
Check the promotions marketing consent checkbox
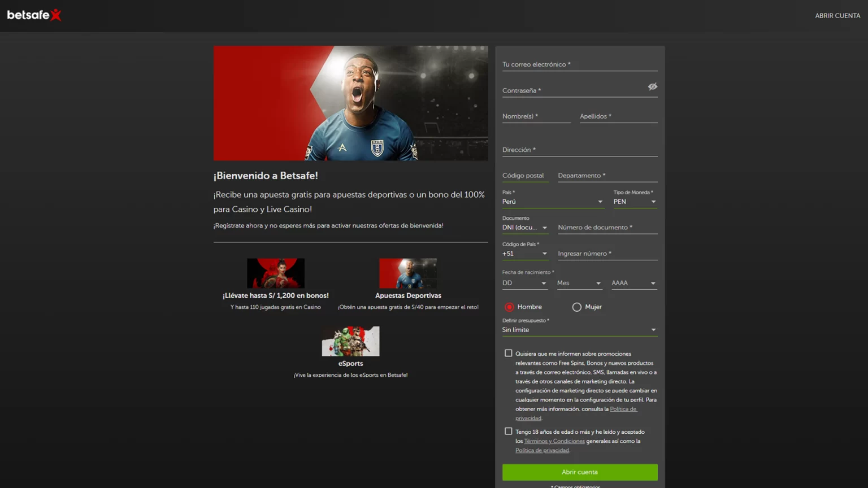[x=509, y=352]
